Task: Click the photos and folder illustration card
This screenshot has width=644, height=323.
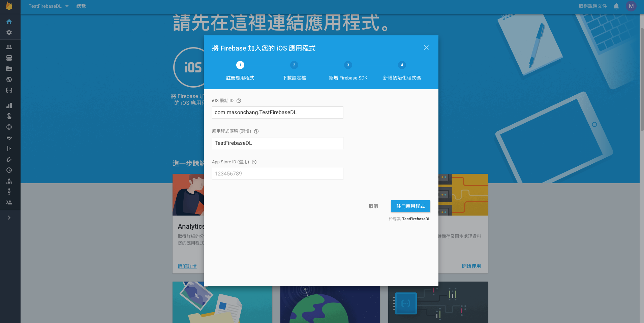Action: (222, 302)
